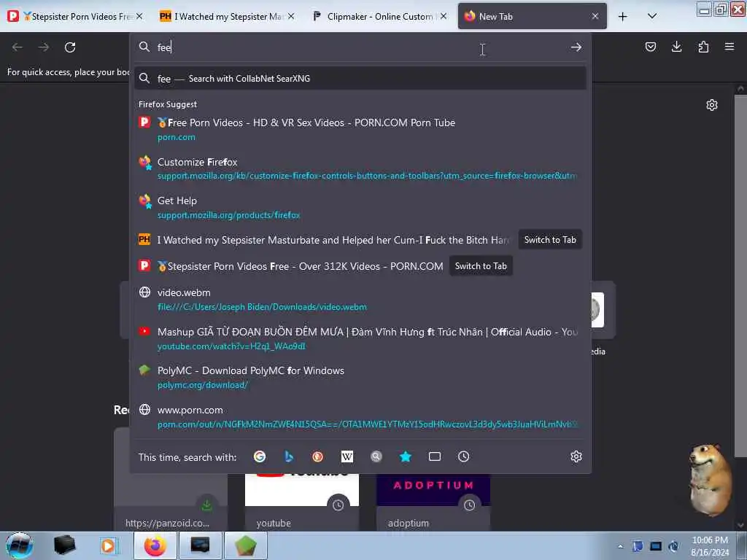The image size is (747, 560).
Task: Open the Get Help suggestion
Action: (x=360, y=208)
